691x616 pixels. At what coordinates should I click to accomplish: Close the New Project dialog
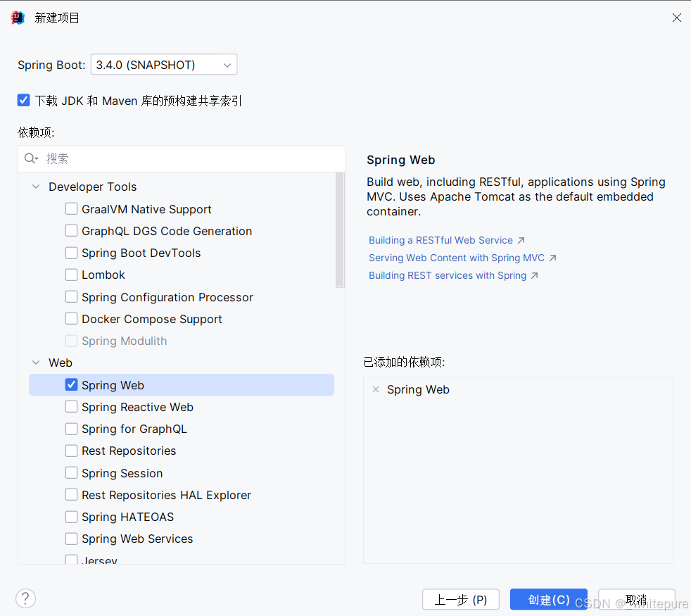click(676, 18)
